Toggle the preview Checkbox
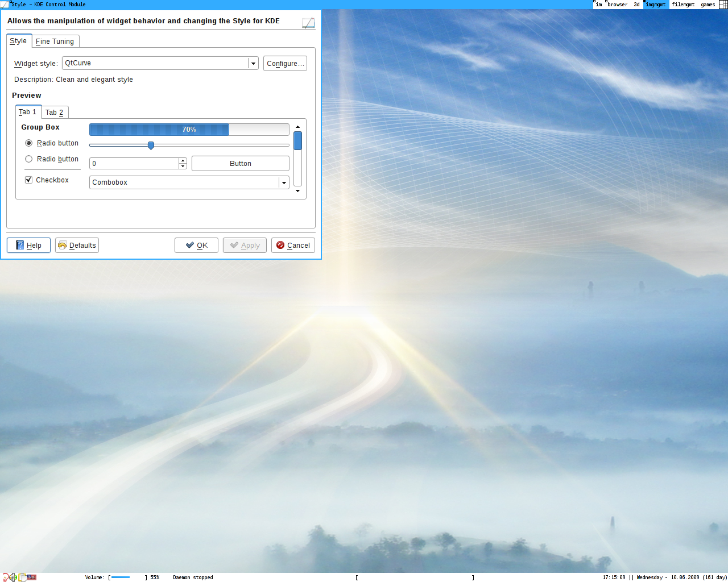The image size is (728, 582). point(28,180)
